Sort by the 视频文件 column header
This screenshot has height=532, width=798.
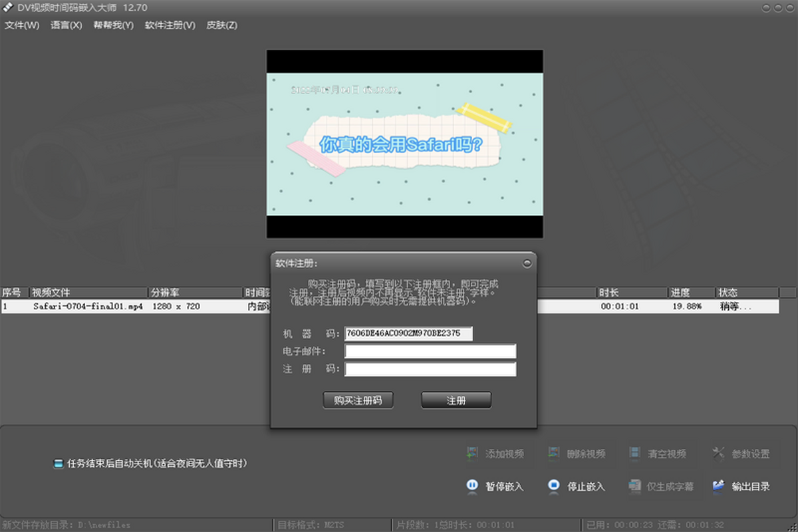click(89, 293)
